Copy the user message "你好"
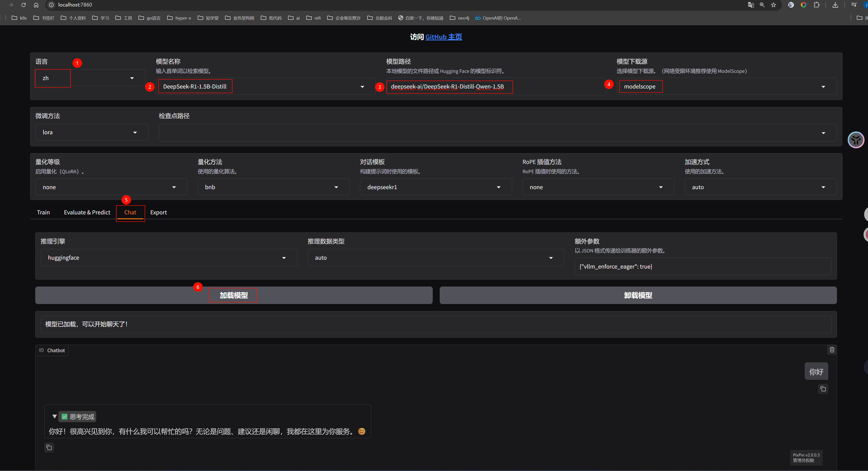The image size is (868, 471). [823, 389]
